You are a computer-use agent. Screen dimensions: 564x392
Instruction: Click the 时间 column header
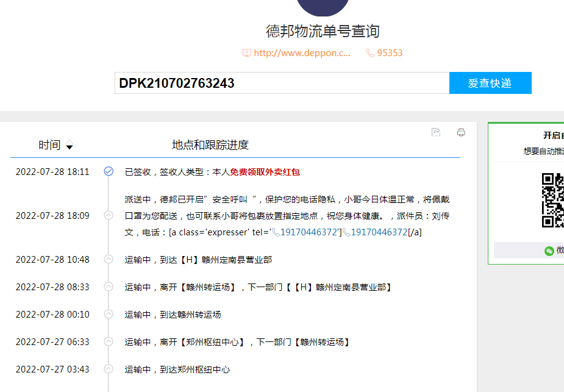click(x=49, y=145)
